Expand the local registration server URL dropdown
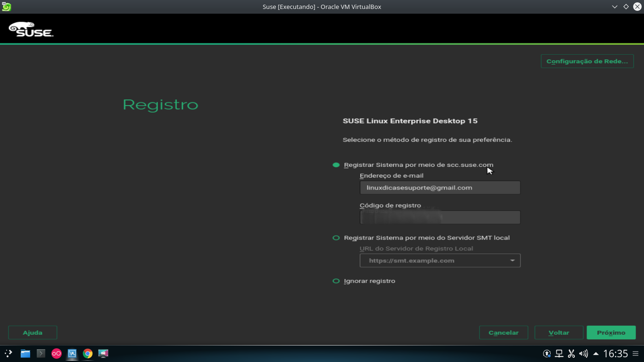Screen dimensions: 644x362 (512, 260)
